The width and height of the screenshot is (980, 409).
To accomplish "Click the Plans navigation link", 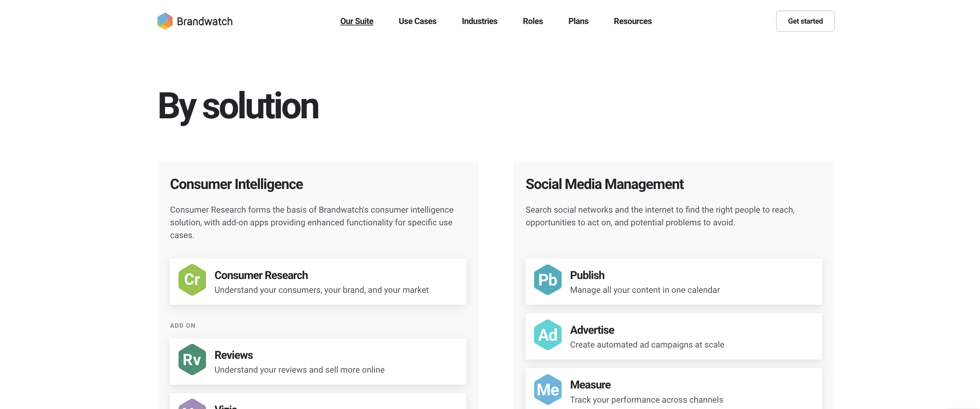I will (x=577, y=20).
